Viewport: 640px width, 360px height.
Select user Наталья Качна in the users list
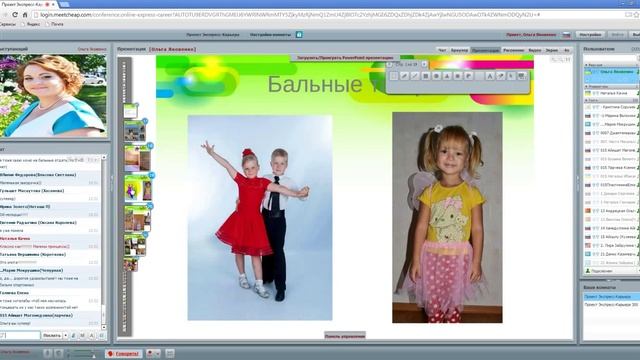(x=611, y=93)
